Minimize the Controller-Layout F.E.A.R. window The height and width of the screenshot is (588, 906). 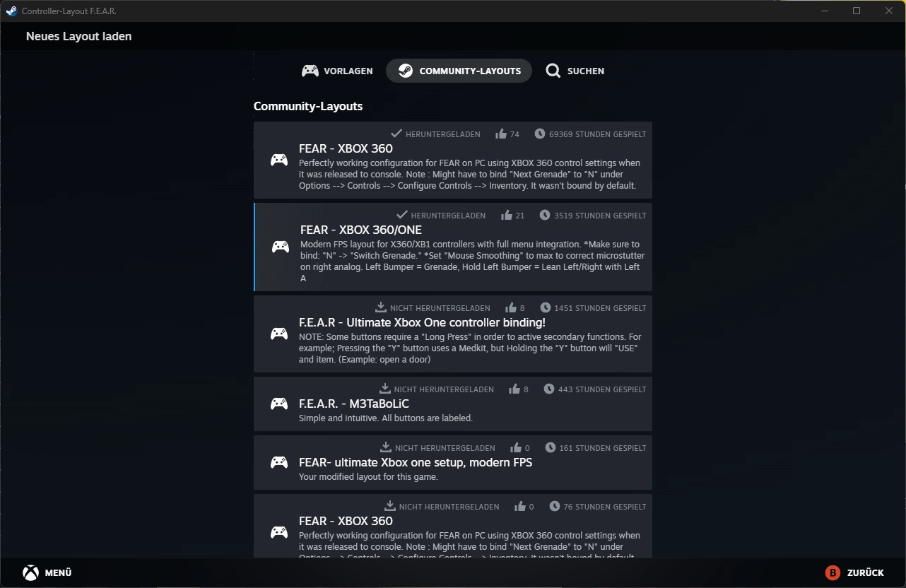[x=824, y=11]
